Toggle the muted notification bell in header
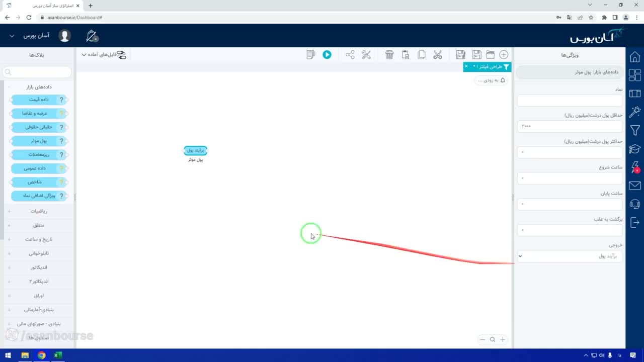The image size is (644, 362). click(x=92, y=36)
